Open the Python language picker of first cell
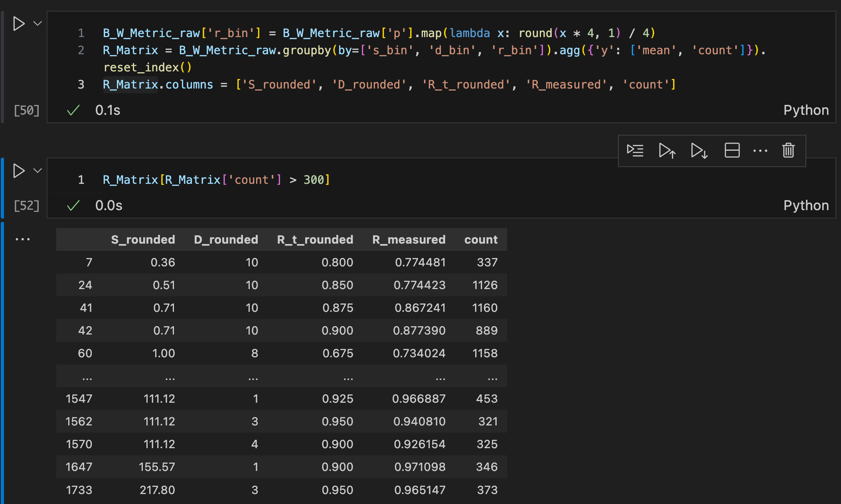 805,110
